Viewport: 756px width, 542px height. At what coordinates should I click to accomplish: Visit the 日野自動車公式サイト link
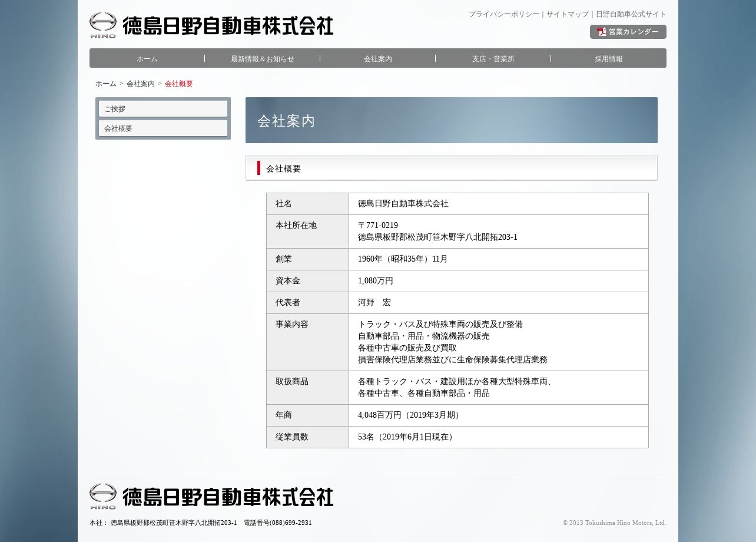click(631, 14)
